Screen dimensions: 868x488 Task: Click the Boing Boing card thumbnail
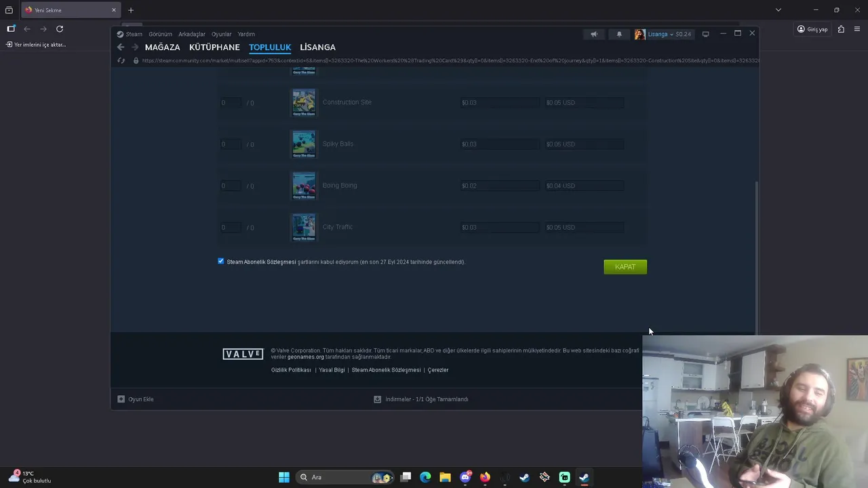coord(304,186)
